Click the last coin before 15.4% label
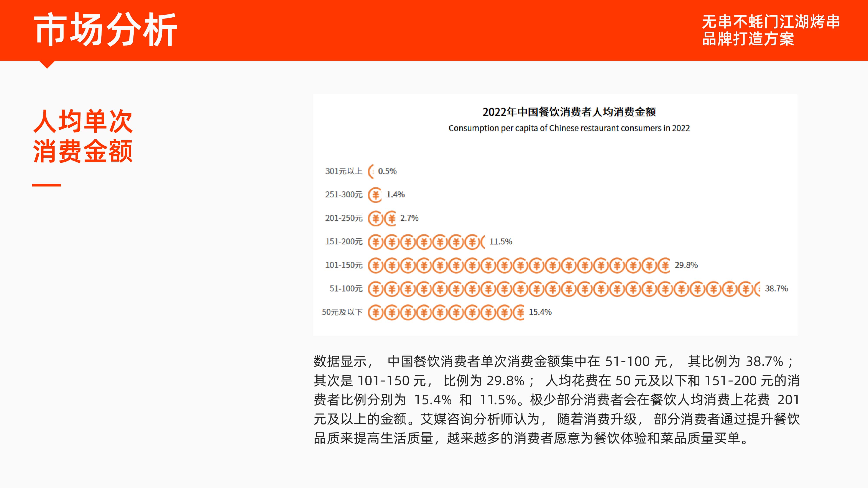Screen dimensions: 868x488 click(519, 312)
